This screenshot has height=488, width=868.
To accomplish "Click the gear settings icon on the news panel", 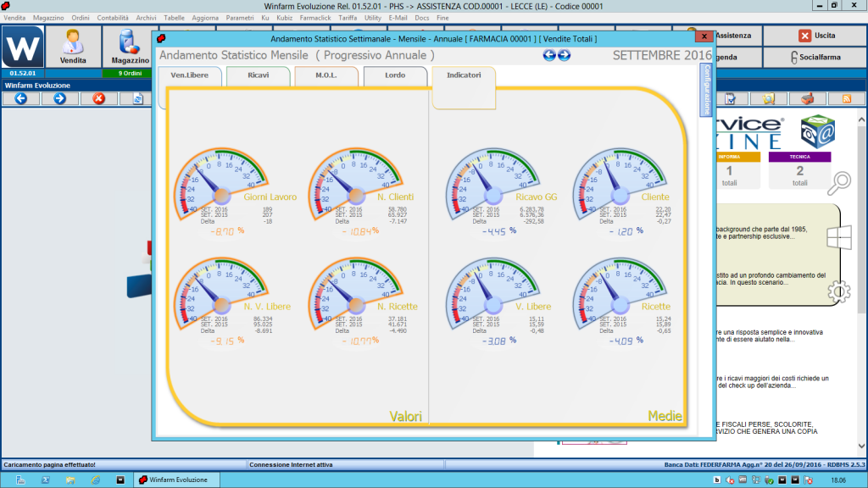I will pyautogui.click(x=838, y=291).
